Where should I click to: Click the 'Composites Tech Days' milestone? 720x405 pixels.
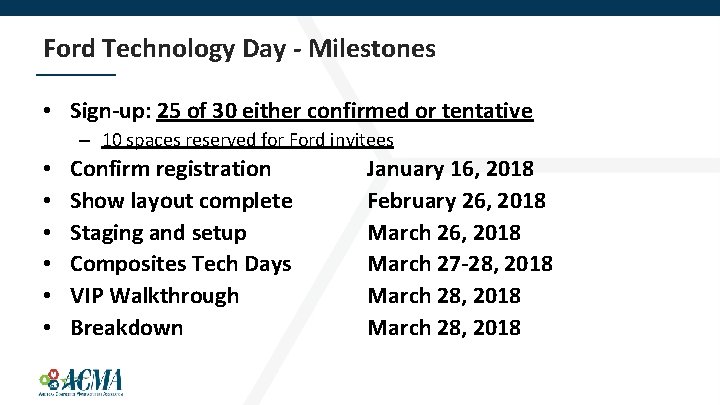tap(180, 264)
